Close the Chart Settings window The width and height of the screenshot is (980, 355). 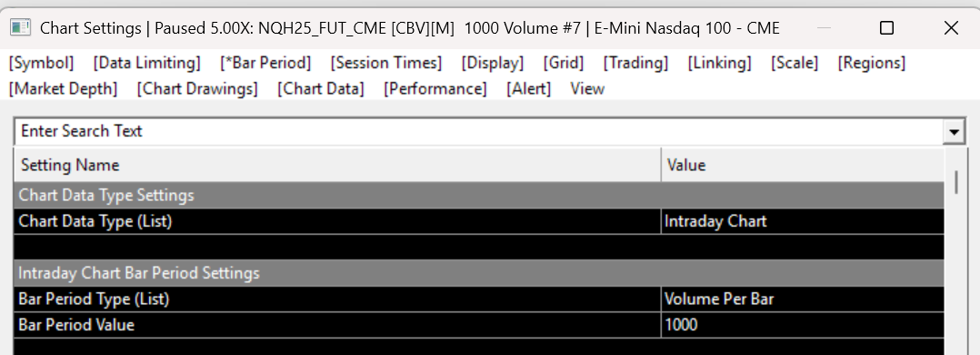[x=951, y=27]
